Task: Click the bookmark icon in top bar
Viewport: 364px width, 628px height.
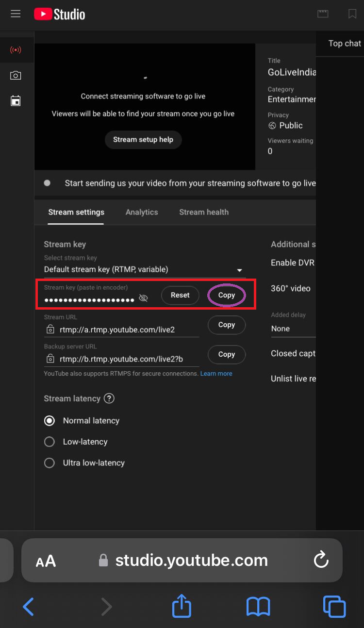Action: point(352,14)
